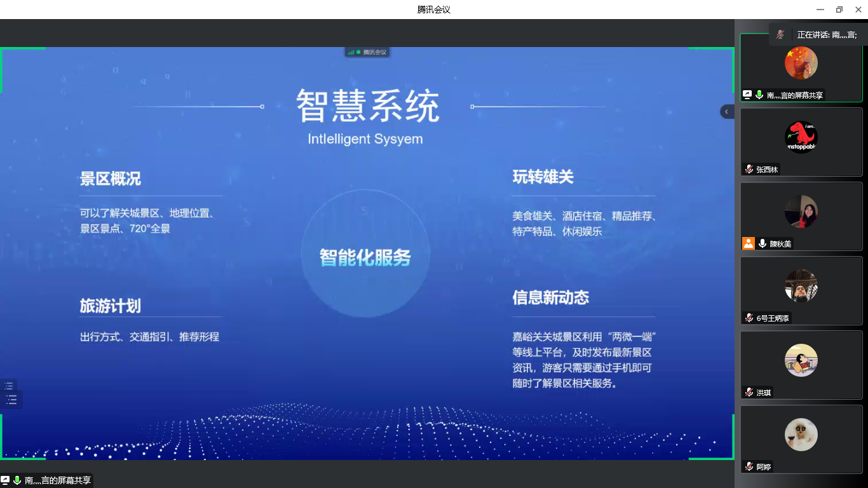Select 张西林's red dinosaur avatar
Viewport: 868px width, 488px height.
(x=801, y=137)
